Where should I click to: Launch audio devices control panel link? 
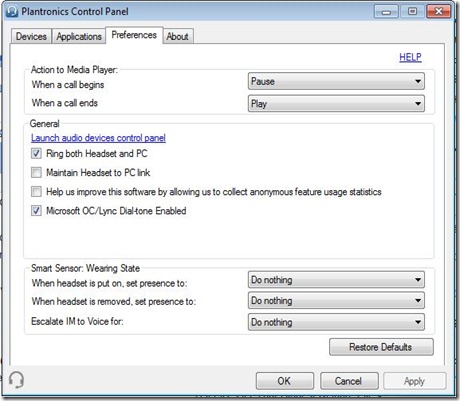tap(98, 138)
